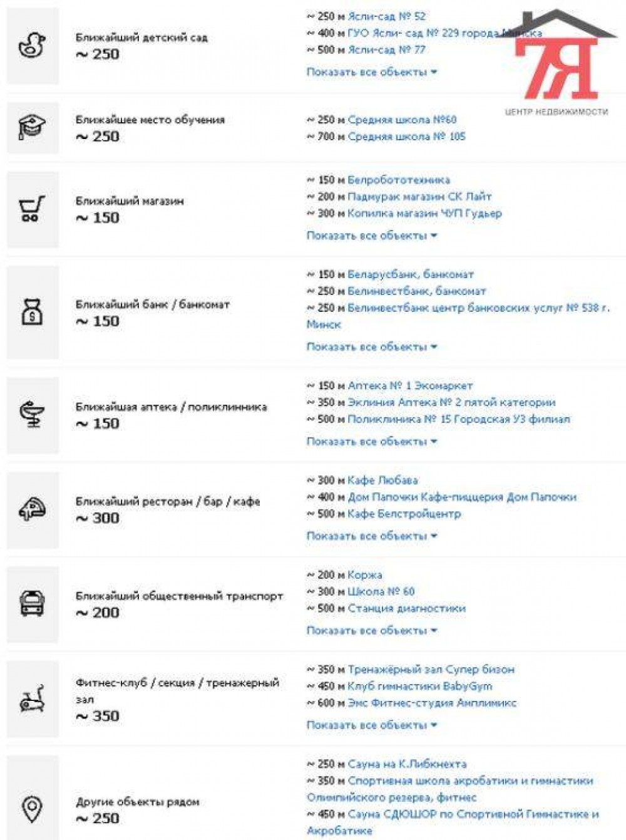The width and height of the screenshot is (626, 840).
Task: Click the pharmacy snake-and-bowl icon
Action: click(x=32, y=415)
